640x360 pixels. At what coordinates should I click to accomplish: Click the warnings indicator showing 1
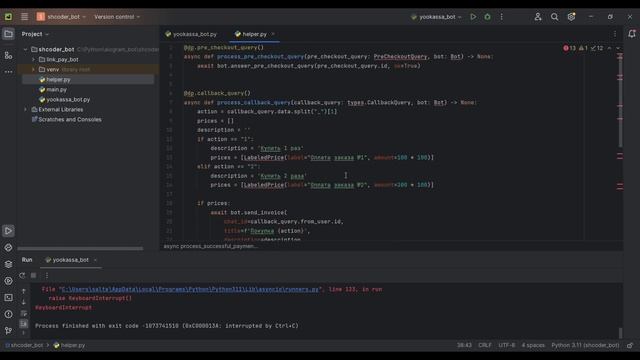[583, 48]
